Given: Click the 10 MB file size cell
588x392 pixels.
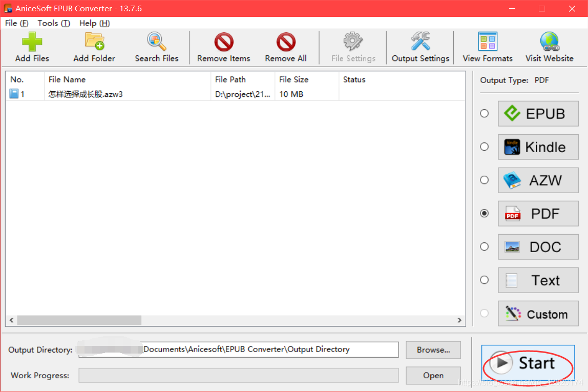Looking at the screenshot, I should (x=291, y=94).
